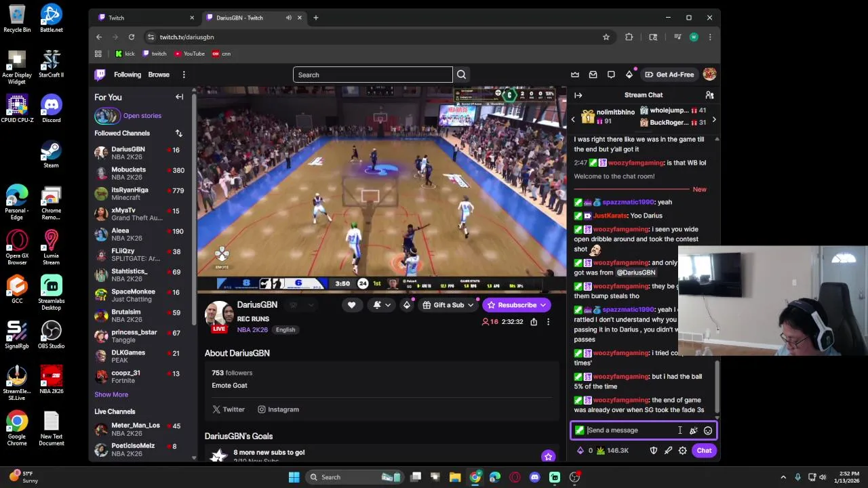The image size is (868, 488).
Task: Click the Resubscribe button
Action: [x=511, y=305]
